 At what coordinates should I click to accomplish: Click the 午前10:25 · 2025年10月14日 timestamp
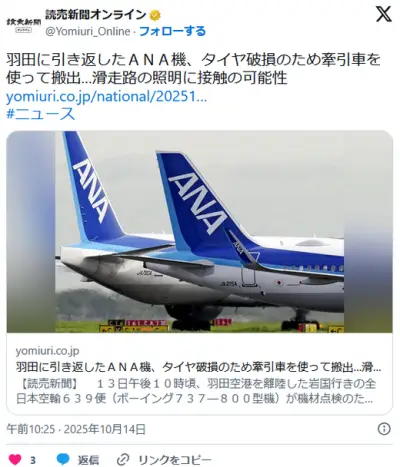pyautogui.click(x=76, y=429)
